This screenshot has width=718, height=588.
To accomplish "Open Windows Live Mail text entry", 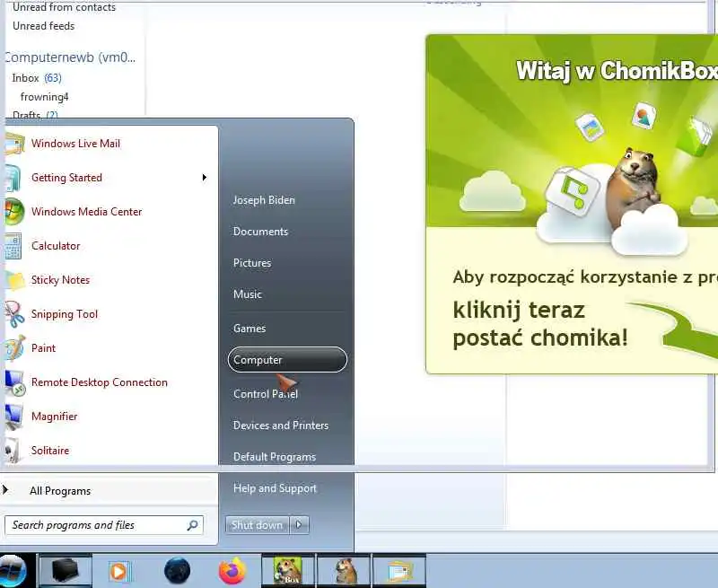I will (x=75, y=144).
